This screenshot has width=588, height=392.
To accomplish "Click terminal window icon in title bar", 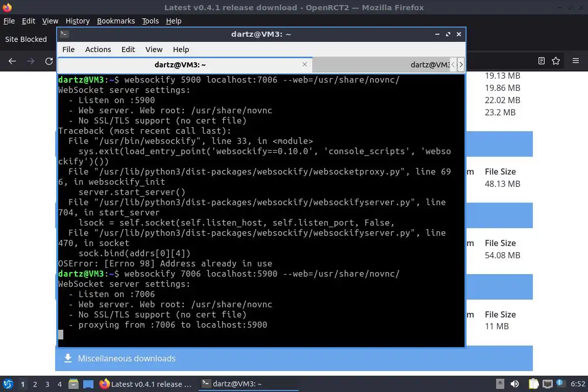I will (x=64, y=34).
